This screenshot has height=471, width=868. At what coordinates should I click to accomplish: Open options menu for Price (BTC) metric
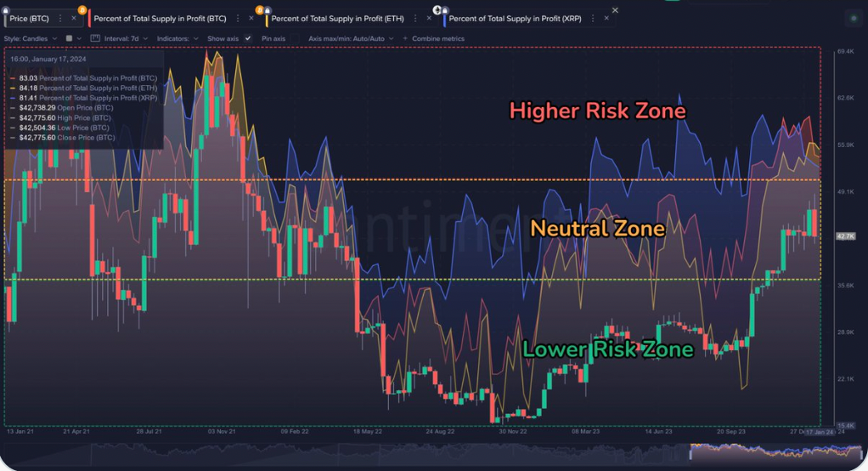coord(60,19)
